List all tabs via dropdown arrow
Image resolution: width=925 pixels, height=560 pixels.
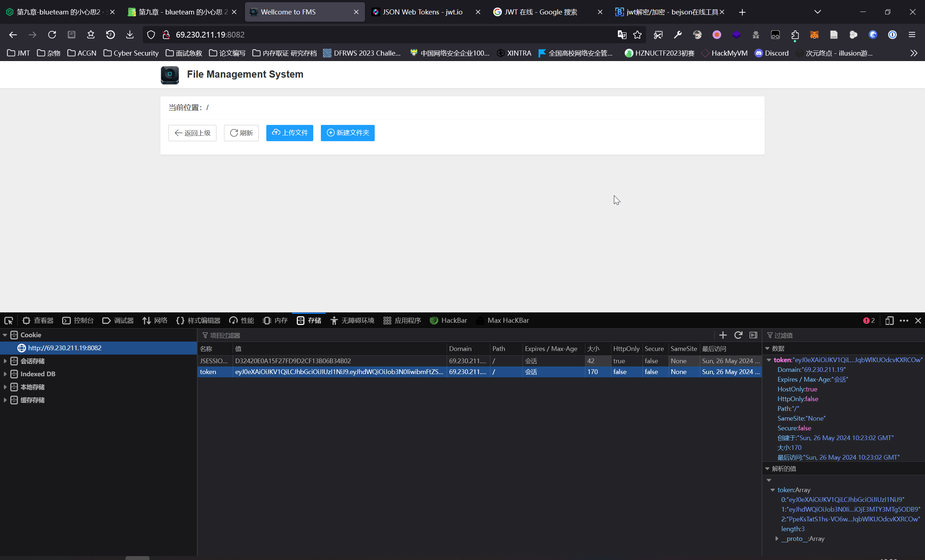coord(818,12)
